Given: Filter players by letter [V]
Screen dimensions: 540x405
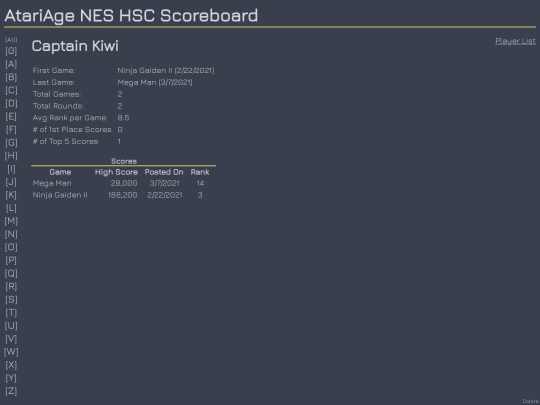Looking at the screenshot, I should pyautogui.click(x=11, y=339).
